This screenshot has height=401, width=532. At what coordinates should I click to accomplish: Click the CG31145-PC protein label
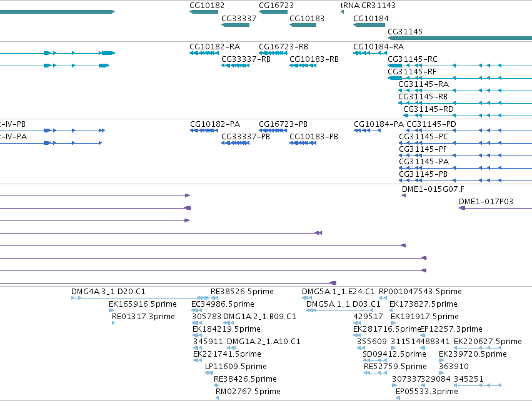pyautogui.click(x=423, y=137)
